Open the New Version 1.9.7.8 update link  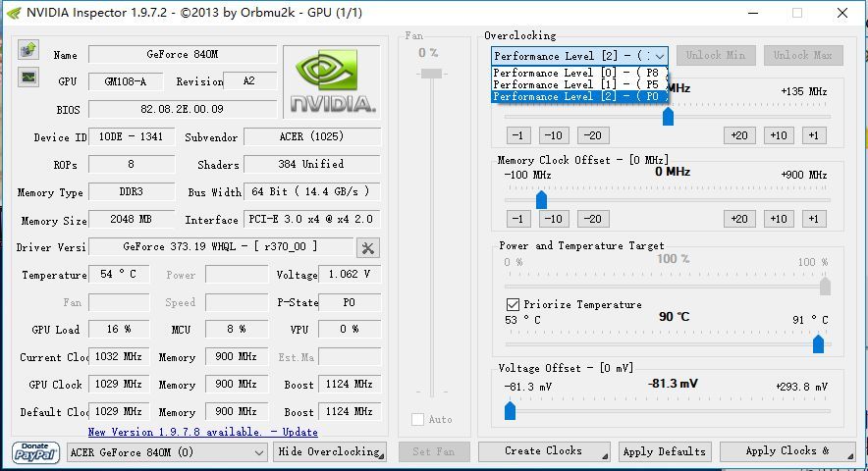tap(202, 432)
